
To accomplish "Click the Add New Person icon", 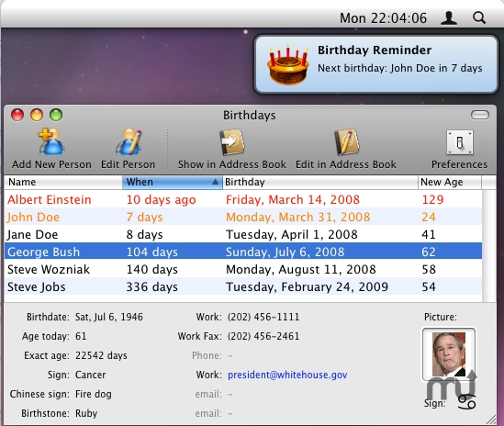I will (x=51, y=141).
